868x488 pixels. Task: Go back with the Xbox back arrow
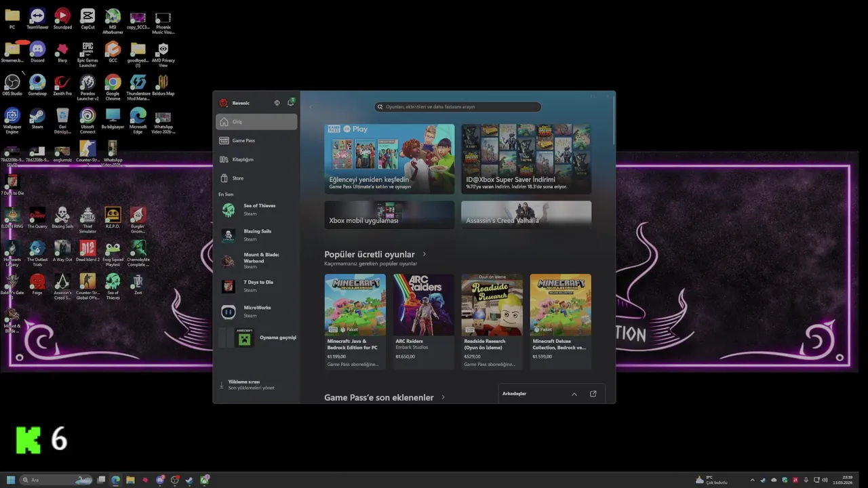click(x=311, y=106)
